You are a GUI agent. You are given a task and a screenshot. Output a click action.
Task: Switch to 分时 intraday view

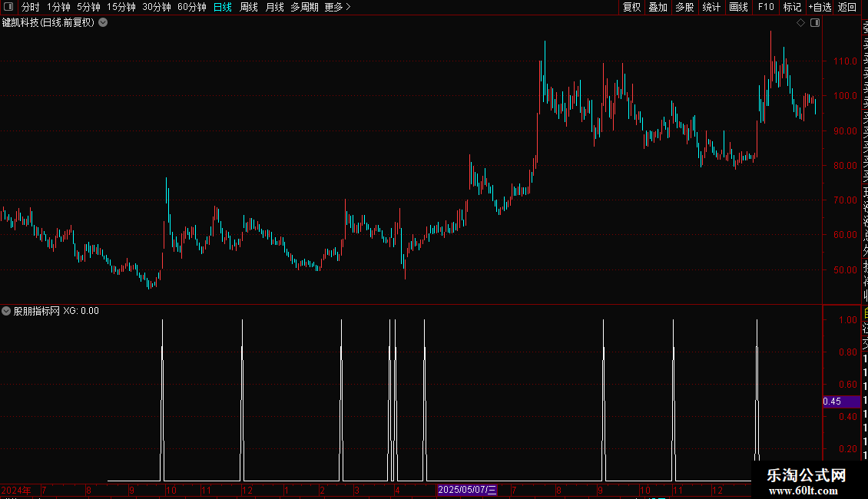31,7
